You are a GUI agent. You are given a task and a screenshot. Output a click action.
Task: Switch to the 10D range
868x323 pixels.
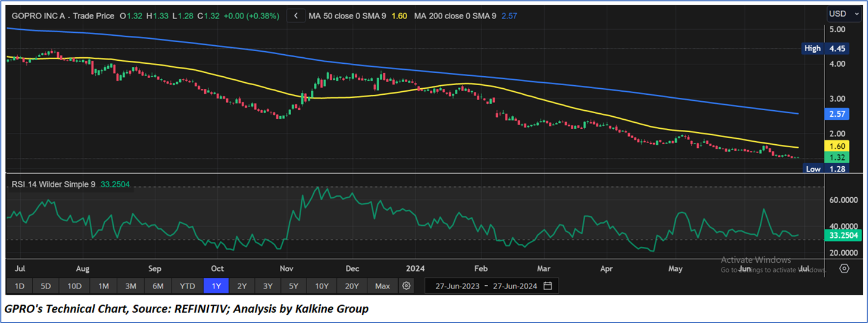(x=74, y=286)
